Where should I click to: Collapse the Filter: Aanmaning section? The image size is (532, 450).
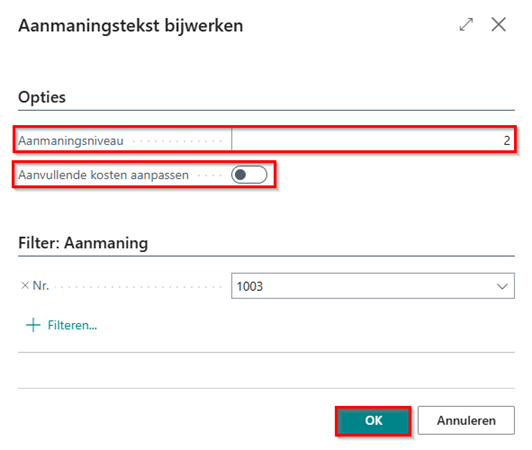[x=83, y=243]
